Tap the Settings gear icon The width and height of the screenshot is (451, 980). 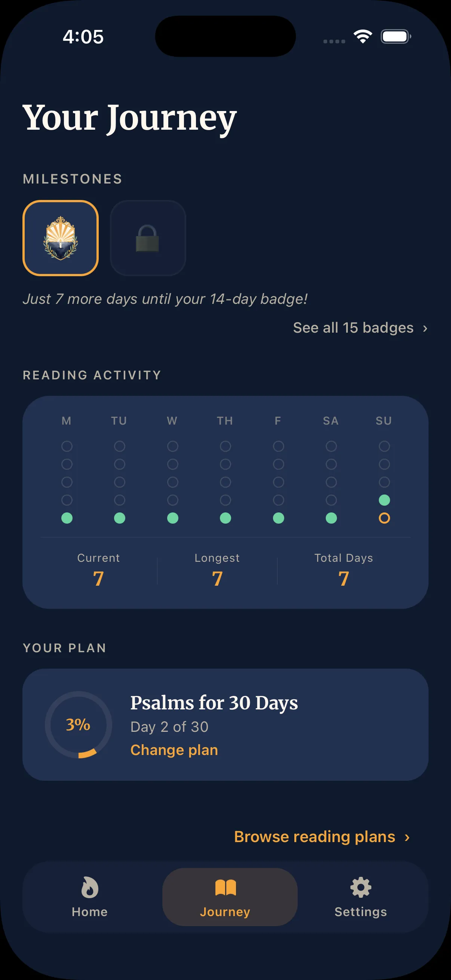coord(361,887)
